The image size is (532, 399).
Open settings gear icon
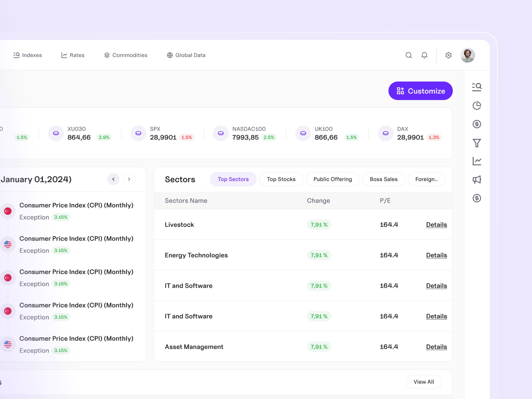click(448, 55)
